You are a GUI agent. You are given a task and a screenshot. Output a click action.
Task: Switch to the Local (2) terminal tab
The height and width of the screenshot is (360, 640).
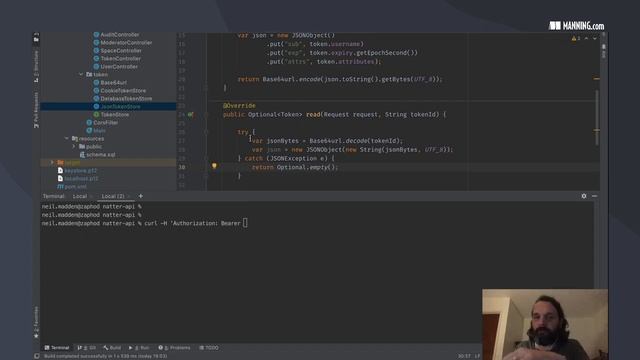tap(113, 196)
